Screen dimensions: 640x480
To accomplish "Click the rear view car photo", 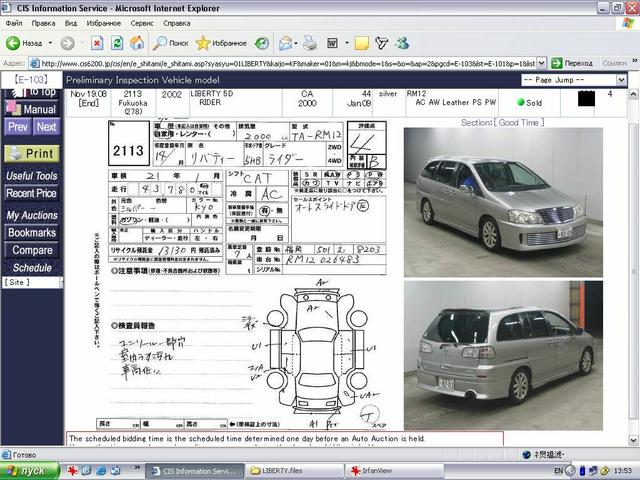I will (503, 356).
